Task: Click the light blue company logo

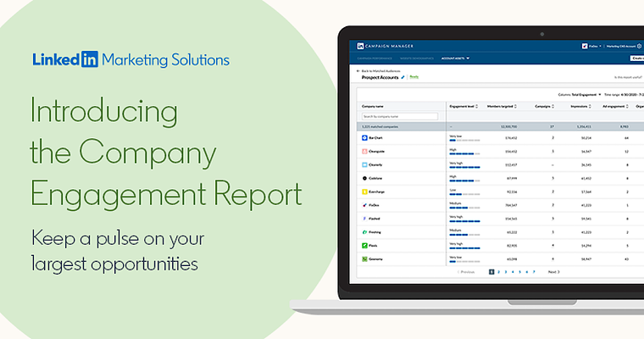Action: [364, 164]
